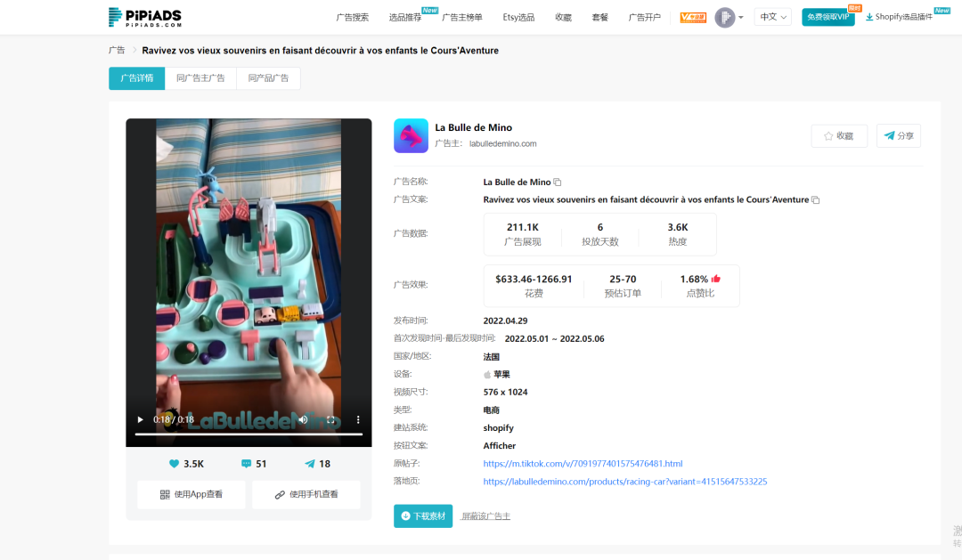Viewport: 962px width, 560px height.
Task: Play the ad video
Action: (140, 419)
